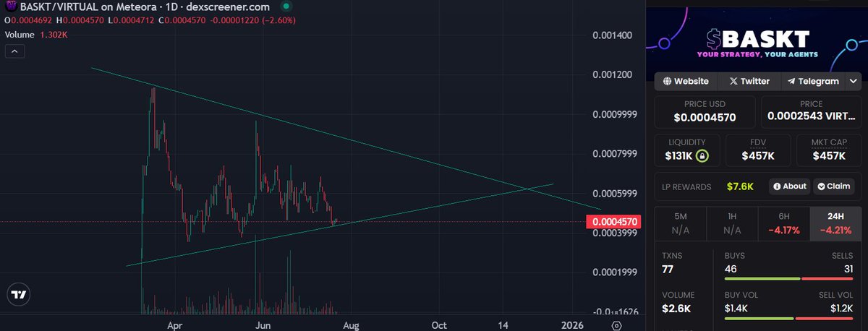Image resolution: width=868 pixels, height=331 pixels.
Task: Click the Telegram paper plane icon
Action: [x=792, y=82]
